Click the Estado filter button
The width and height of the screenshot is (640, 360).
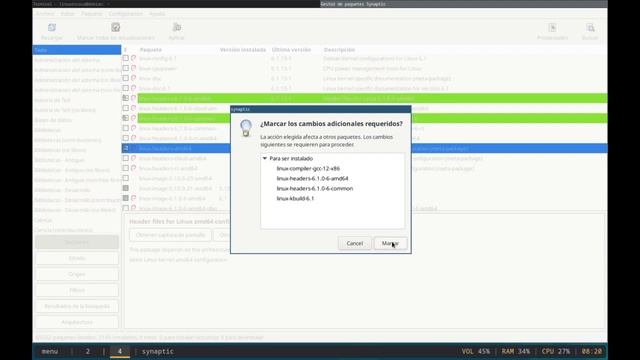(77, 258)
